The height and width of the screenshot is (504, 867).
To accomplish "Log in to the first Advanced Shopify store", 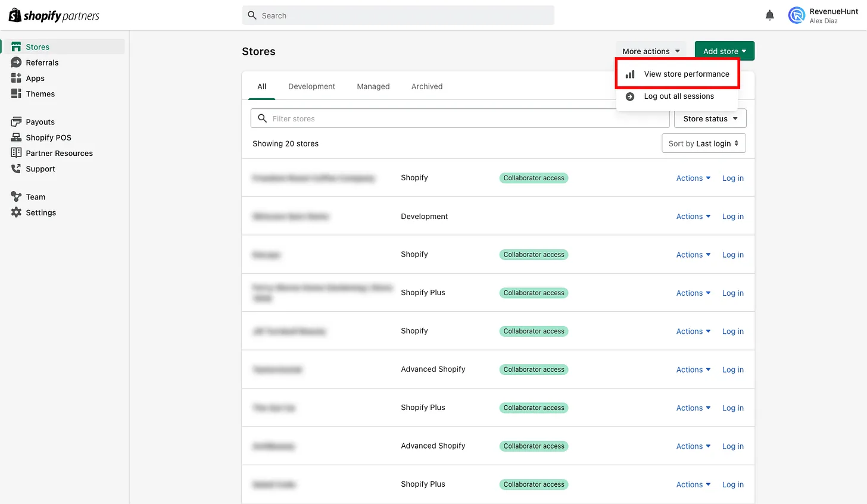I will [x=732, y=370].
